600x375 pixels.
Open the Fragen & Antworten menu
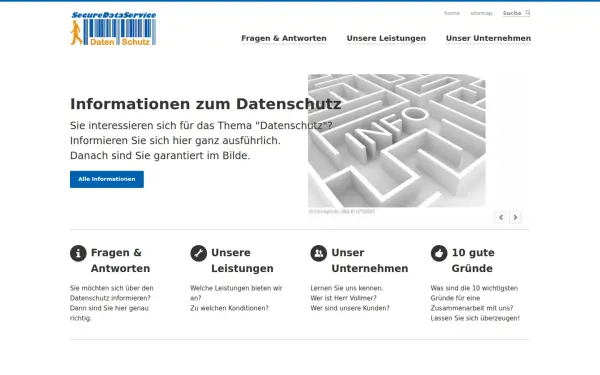point(284,38)
